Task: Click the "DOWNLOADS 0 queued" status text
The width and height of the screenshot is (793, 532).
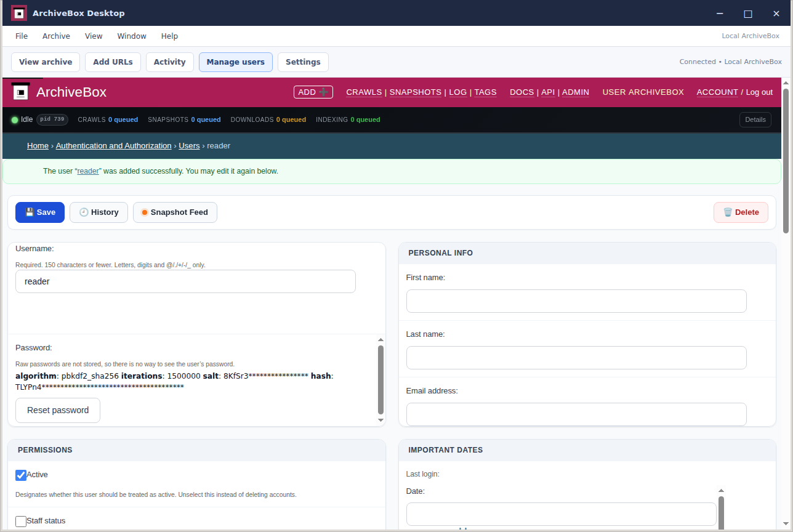Action: [x=268, y=119]
